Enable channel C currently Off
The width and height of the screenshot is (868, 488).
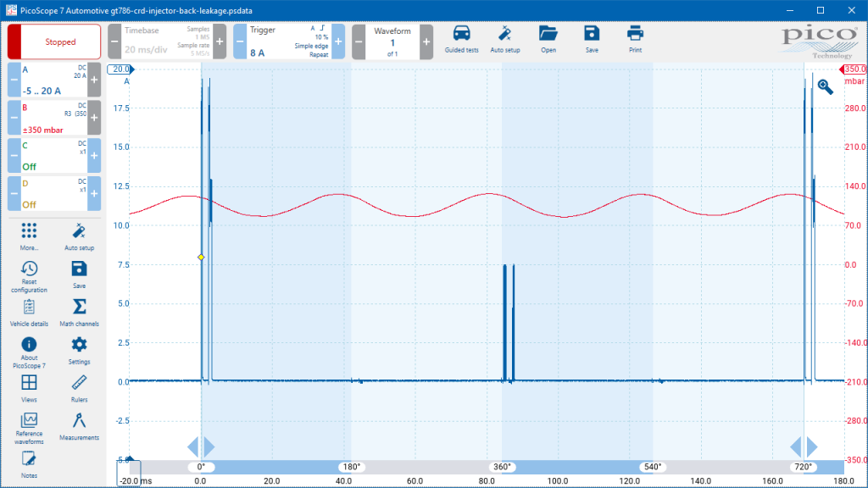pyautogui.click(x=54, y=156)
